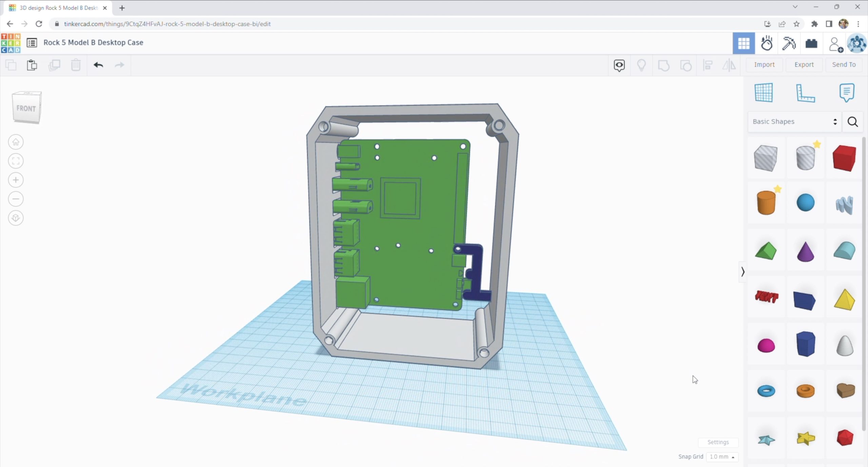Pick the red Box shape
868x467 pixels.
pyautogui.click(x=844, y=158)
